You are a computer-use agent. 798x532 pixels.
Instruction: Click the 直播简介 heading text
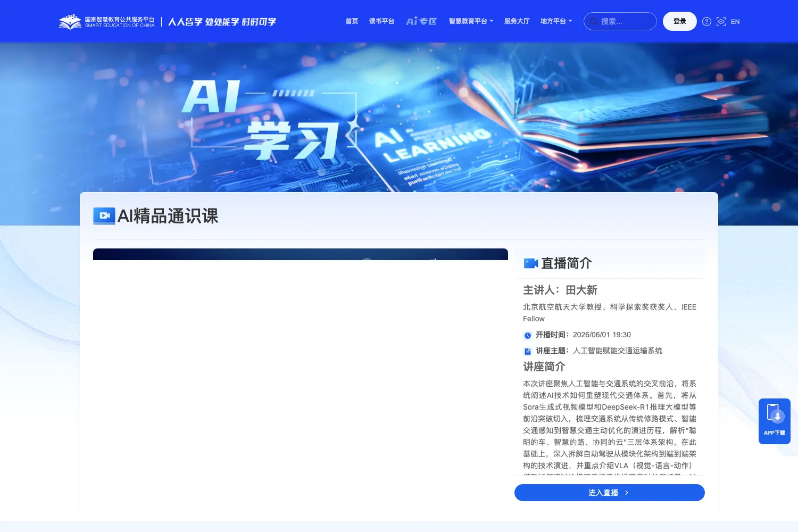(x=567, y=263)
